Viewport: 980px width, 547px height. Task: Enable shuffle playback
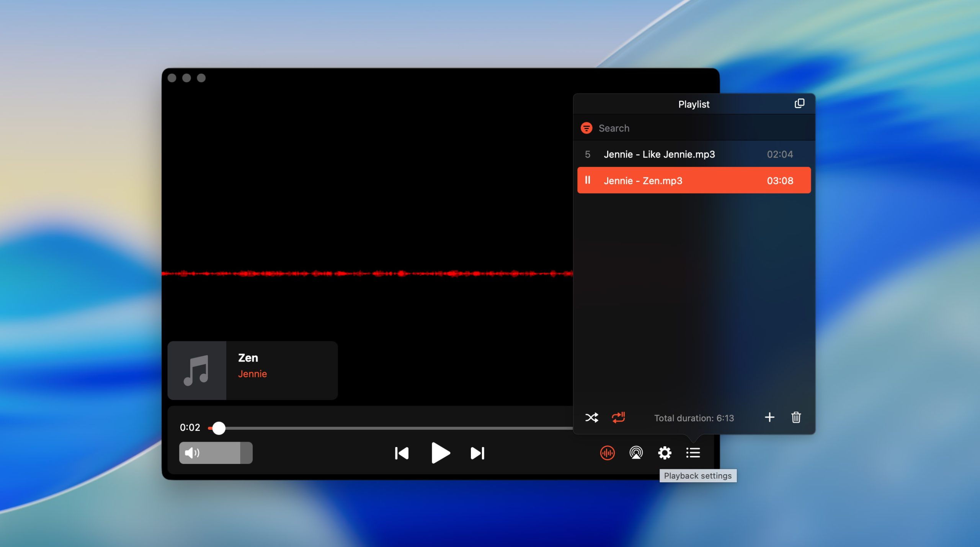pyautogui.click(x=591, y=418)
